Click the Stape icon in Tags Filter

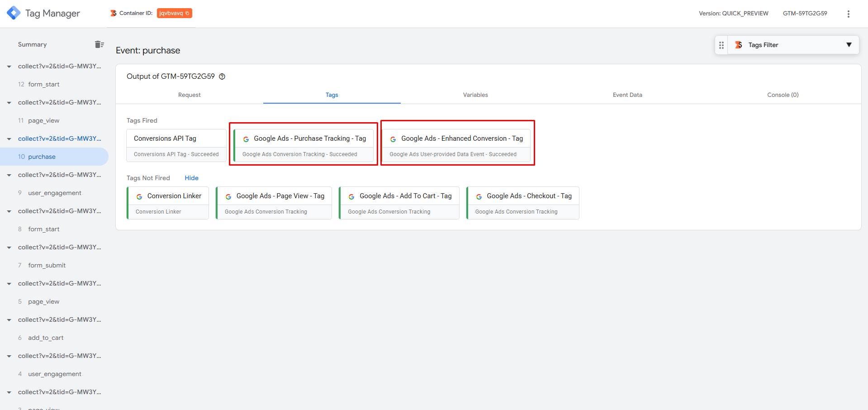click(739, 45)
